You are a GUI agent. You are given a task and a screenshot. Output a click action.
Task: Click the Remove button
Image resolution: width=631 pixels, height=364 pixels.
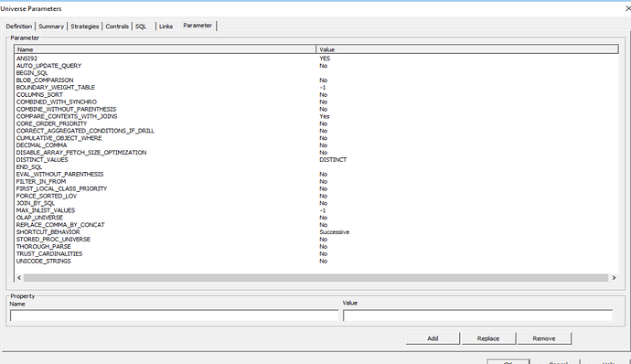pos(544,338)
